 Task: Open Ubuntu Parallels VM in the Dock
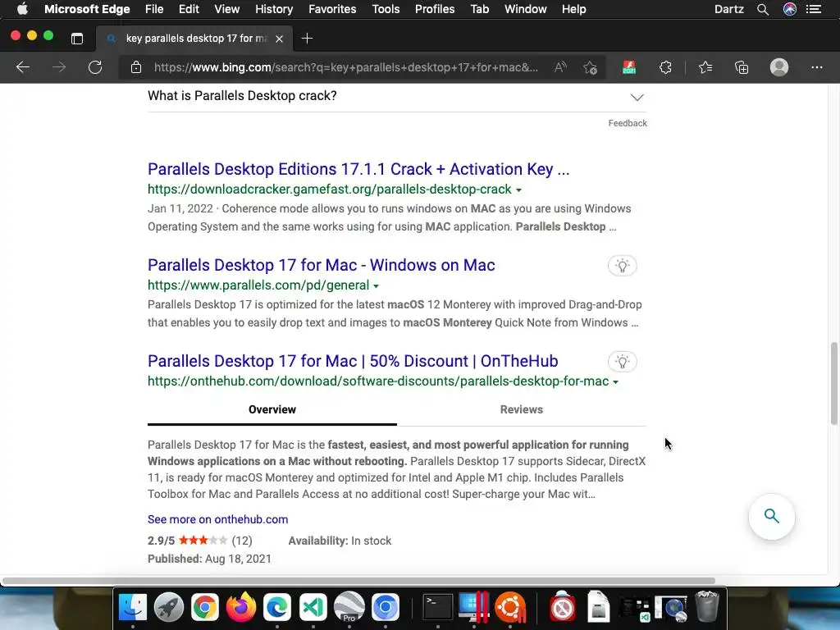[x=510, y=608]
